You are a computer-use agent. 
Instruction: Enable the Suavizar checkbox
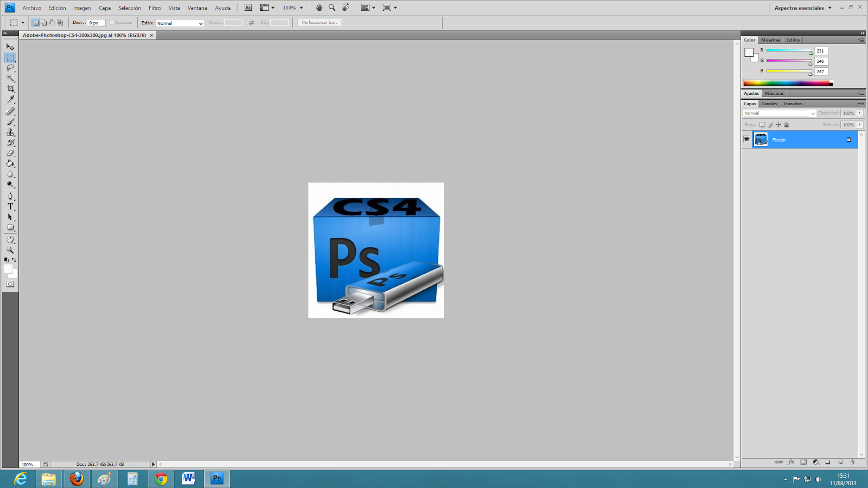point(112,23)
